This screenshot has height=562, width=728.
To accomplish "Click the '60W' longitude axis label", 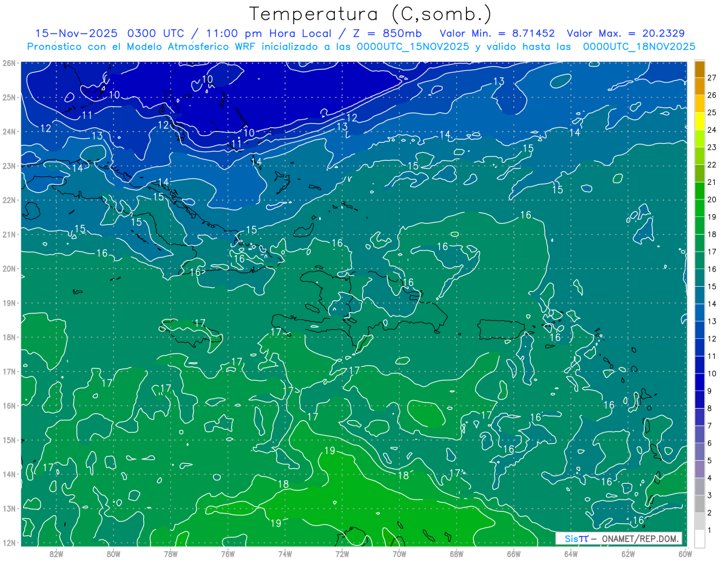I will 686,554.
